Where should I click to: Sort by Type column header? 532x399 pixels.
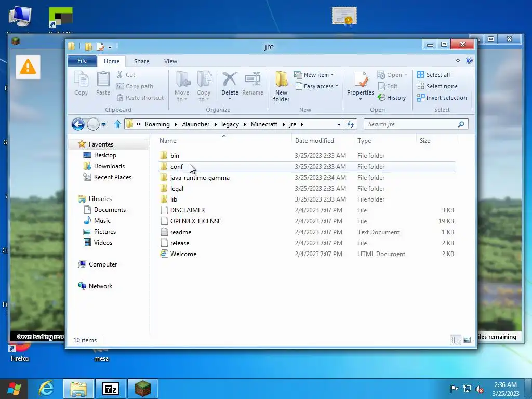point(385,141)
